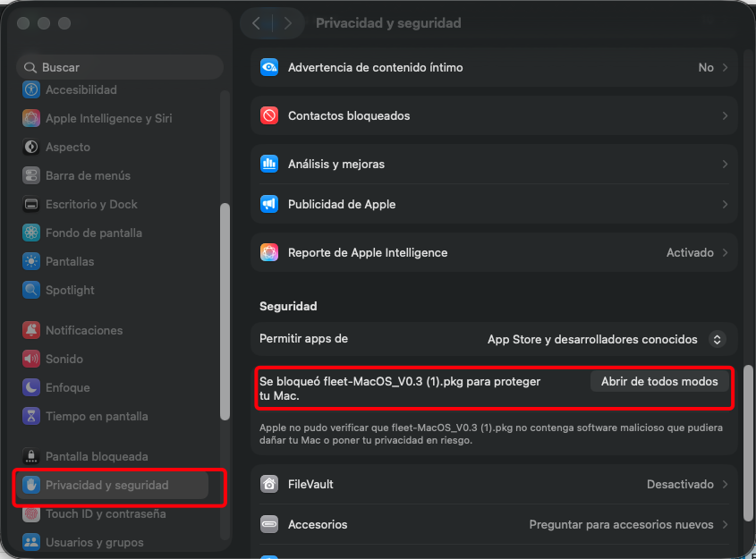
Task: Open the Permitir apps de dropdown
Action: pyautogui.click(x=717, y=339)
